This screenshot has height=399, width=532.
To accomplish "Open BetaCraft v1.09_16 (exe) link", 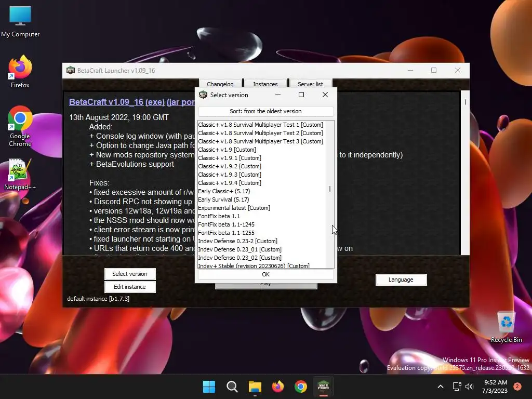I will 117,102.
